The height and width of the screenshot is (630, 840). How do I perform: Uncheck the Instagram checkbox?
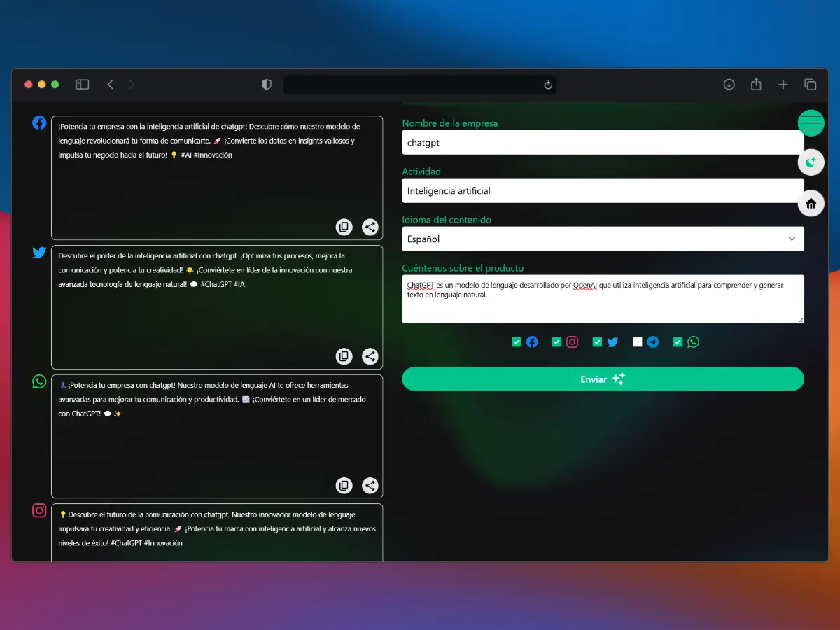click(x=557, y=342)
